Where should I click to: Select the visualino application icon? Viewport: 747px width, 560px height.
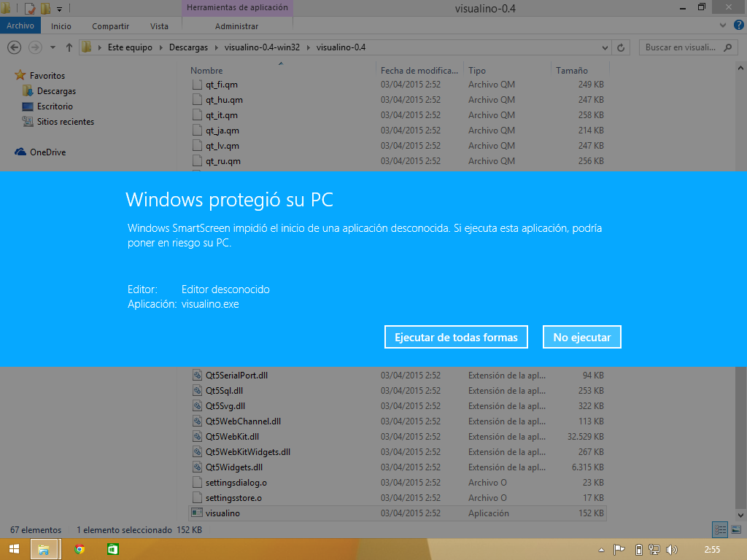[197, 513]
